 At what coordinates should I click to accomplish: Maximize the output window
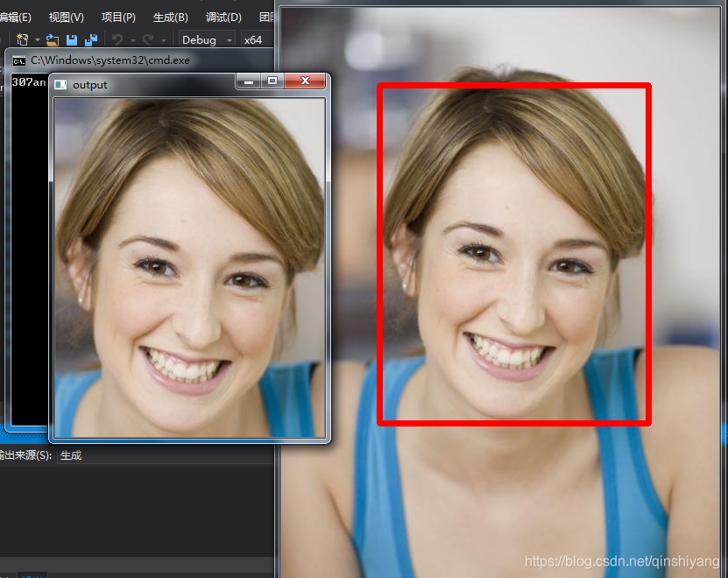pyautogui.click(x=272, y=81)
